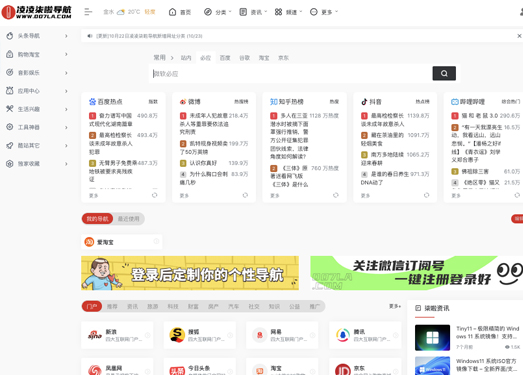Open the 网易 portal card

coord(282,335)
